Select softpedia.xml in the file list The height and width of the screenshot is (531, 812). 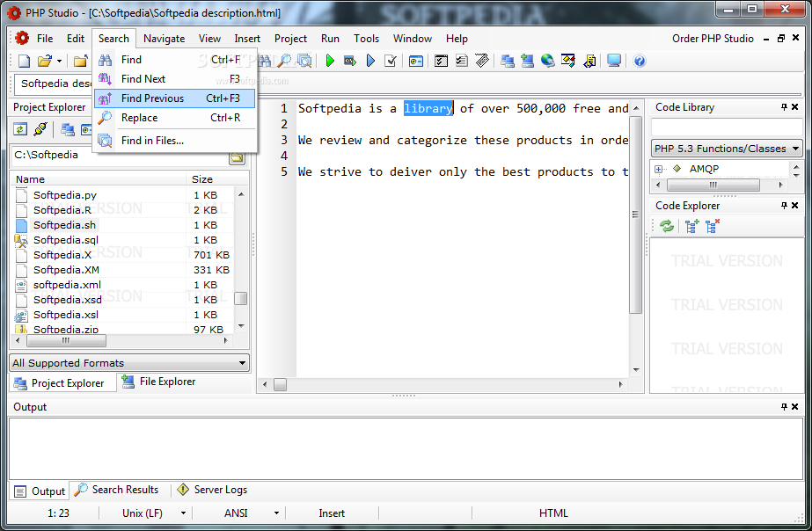click(68, 285)
